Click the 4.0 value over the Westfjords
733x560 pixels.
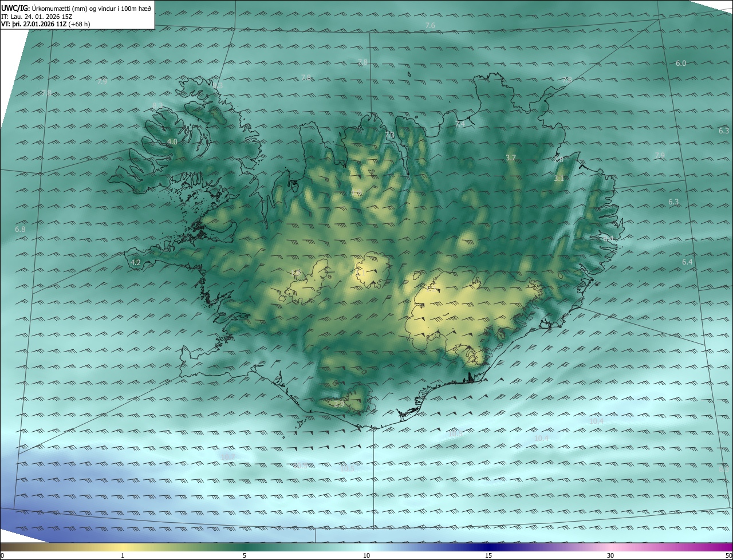pyautogui.click(x=172, y=141)
